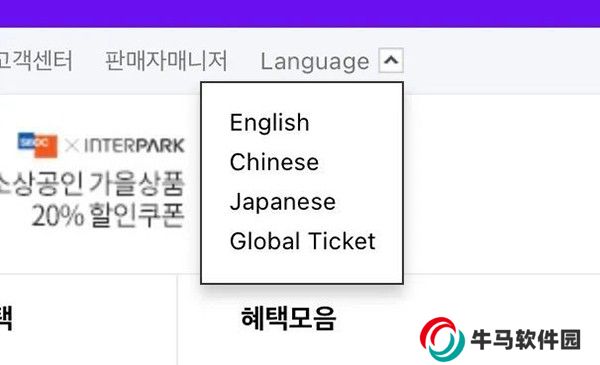Click the Language label

(315, 62)
